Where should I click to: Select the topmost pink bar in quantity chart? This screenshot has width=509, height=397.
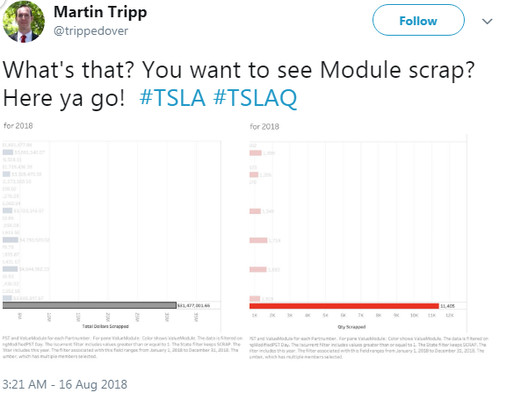coord(255,153)
